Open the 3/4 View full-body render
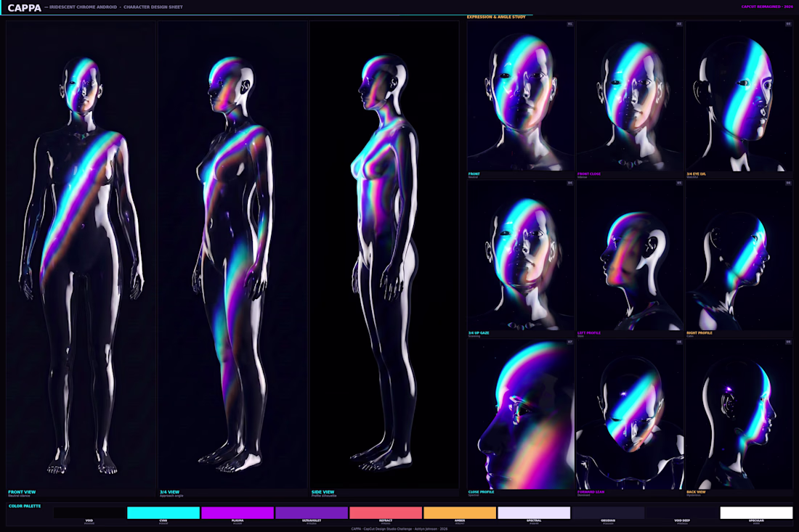Viewport: 799px width, 532px height. coord(232,255)
